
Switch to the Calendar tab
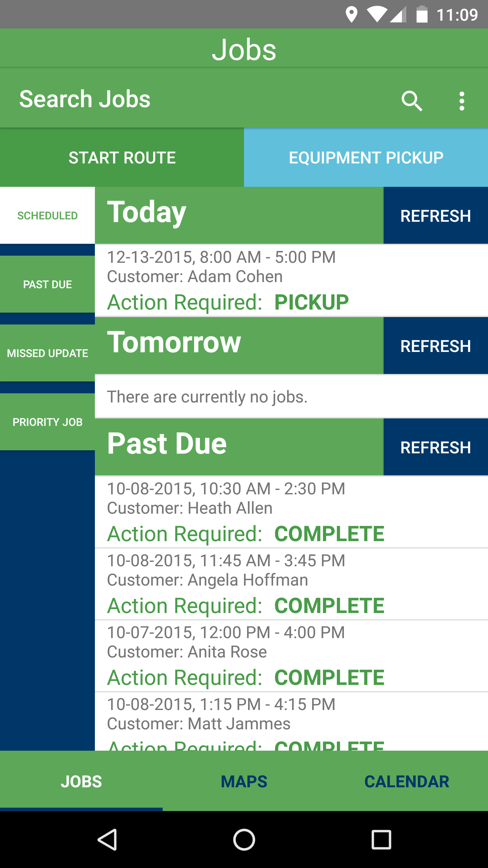pos(407,781)
